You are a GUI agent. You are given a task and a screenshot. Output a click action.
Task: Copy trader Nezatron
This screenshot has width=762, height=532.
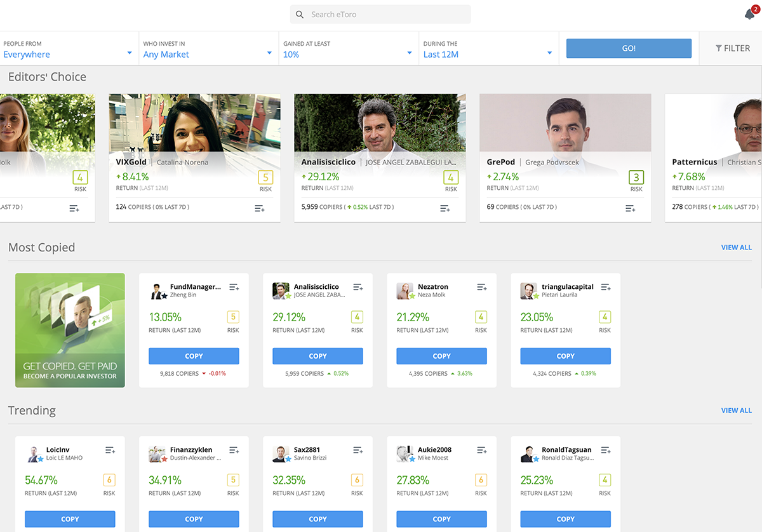441,356
